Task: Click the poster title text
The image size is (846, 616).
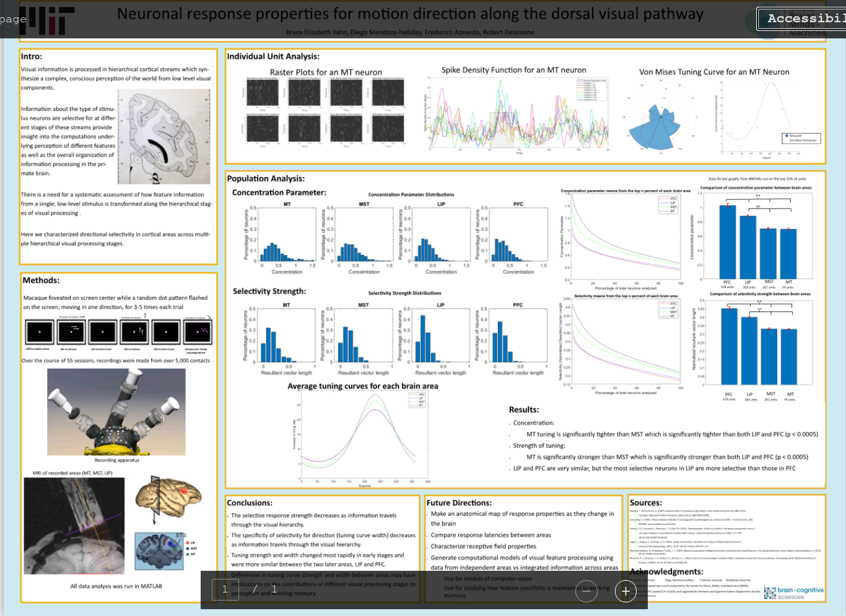Action: [410, 14]
